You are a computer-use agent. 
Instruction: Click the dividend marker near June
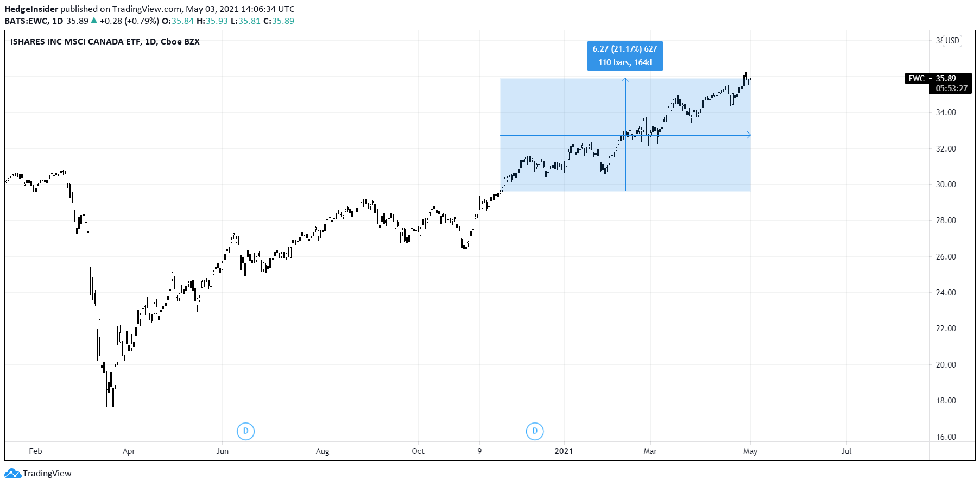pos(246,431)
